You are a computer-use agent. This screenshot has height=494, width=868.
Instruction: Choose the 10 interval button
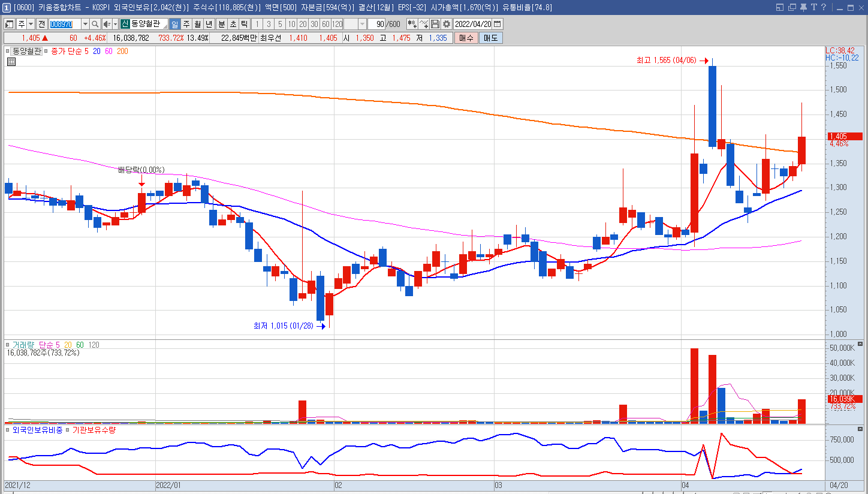(x=291, y=24)
